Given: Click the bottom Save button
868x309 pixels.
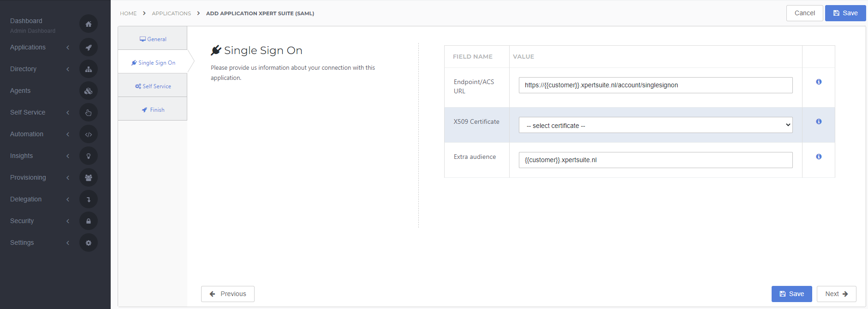Looking at the screenshot, I should coord(791,294).
